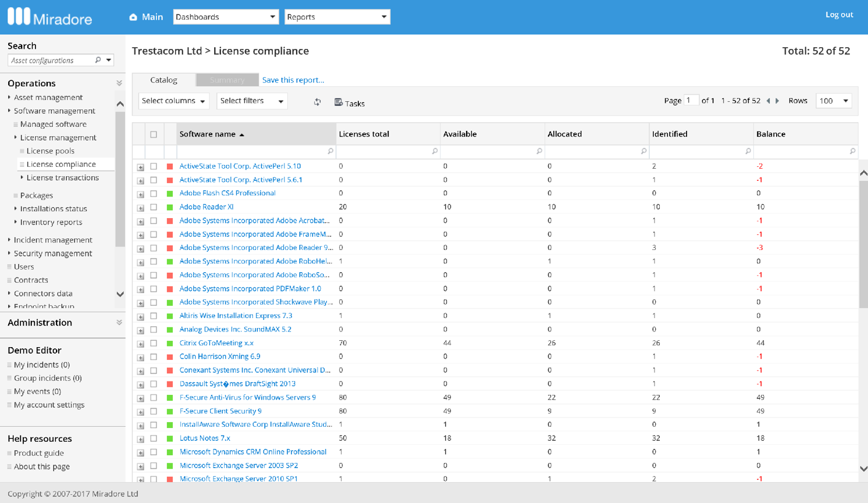Click the sidebar scroll up arrow
This screenshot has width=868, height=503.
click(x=120, y=104)
